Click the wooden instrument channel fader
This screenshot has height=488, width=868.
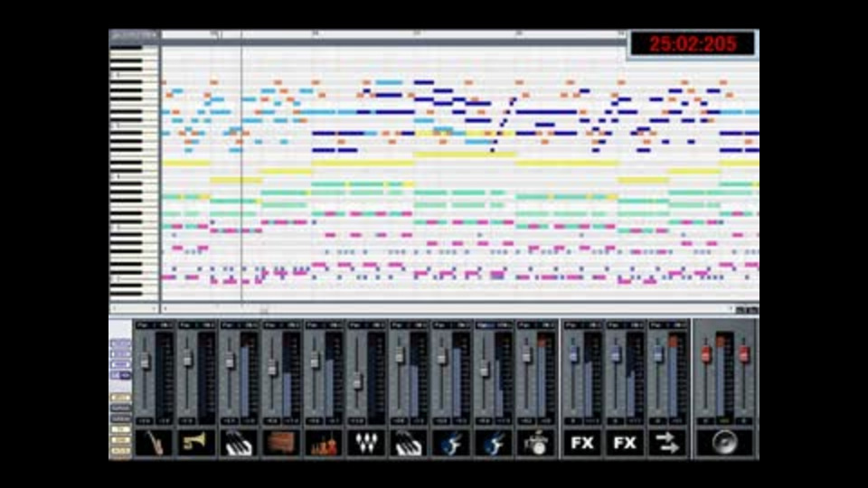pos(272,368)
